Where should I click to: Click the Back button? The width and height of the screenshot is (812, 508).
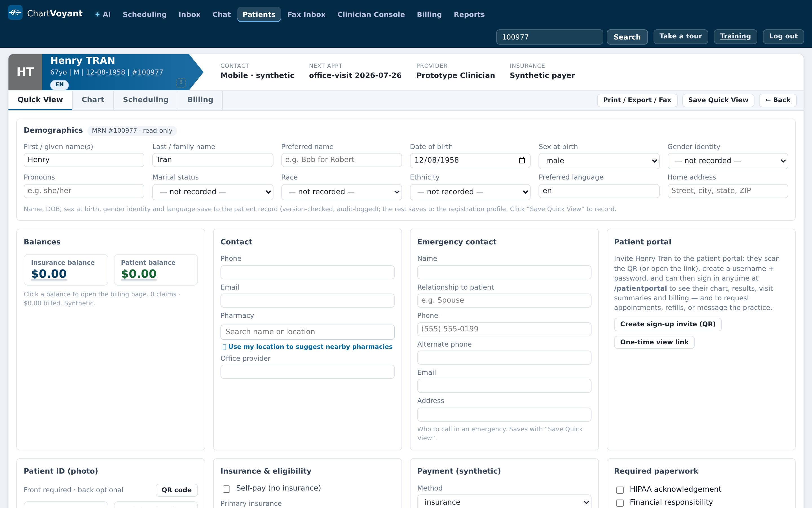(778, 100)
